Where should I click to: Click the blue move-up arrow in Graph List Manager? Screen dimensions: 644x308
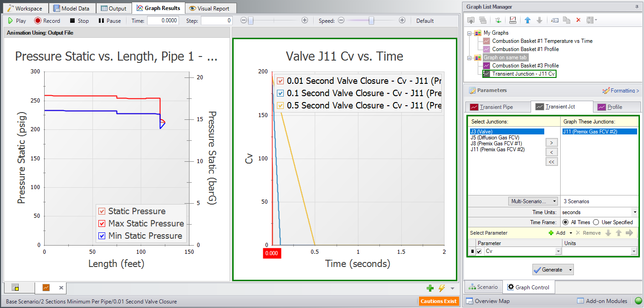(527, 20)
